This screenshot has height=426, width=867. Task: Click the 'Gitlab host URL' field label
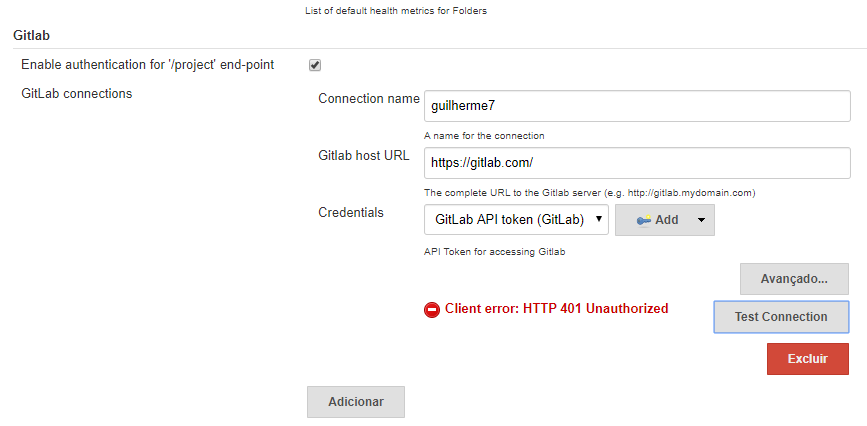point(364,155)
